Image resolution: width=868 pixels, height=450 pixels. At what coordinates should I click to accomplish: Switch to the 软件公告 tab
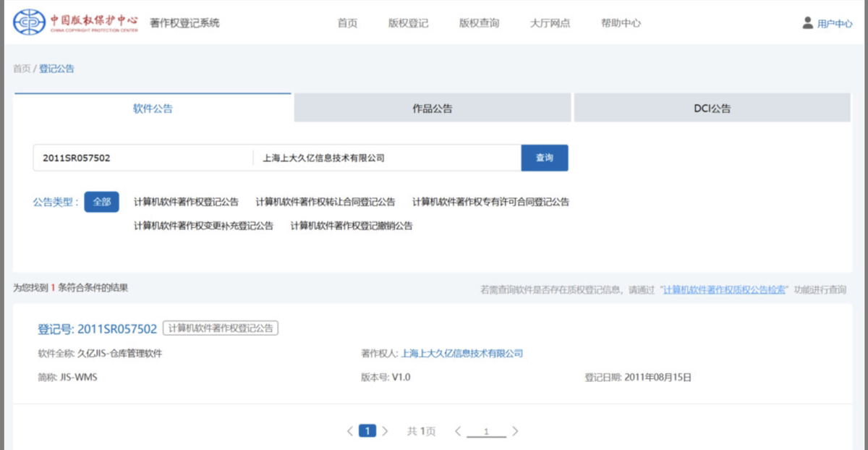click(153, 109)
